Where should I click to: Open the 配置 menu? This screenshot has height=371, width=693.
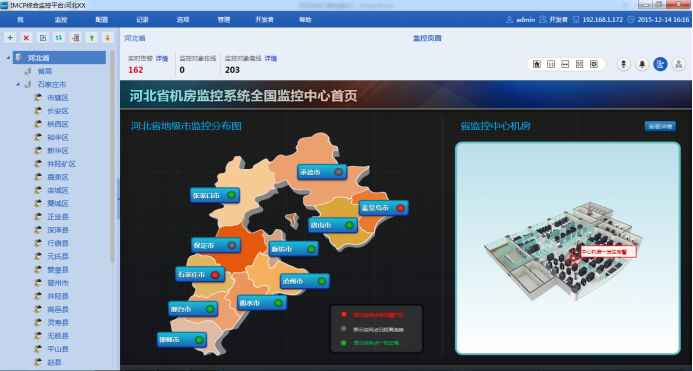102,19
